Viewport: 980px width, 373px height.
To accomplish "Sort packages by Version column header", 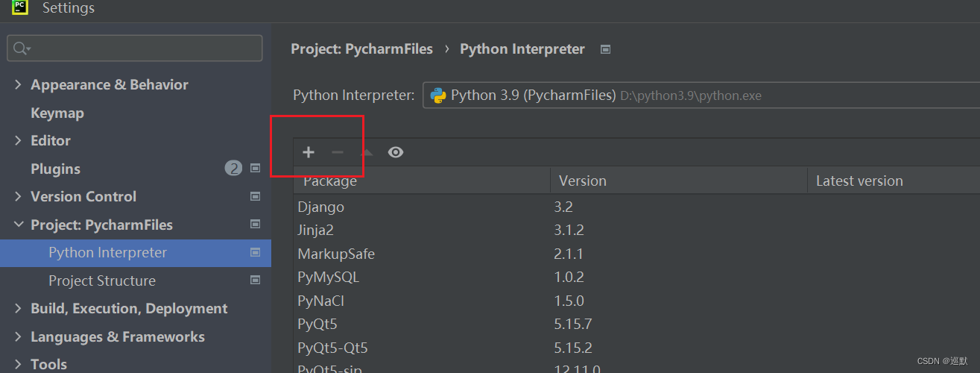I will coord(583,181).
